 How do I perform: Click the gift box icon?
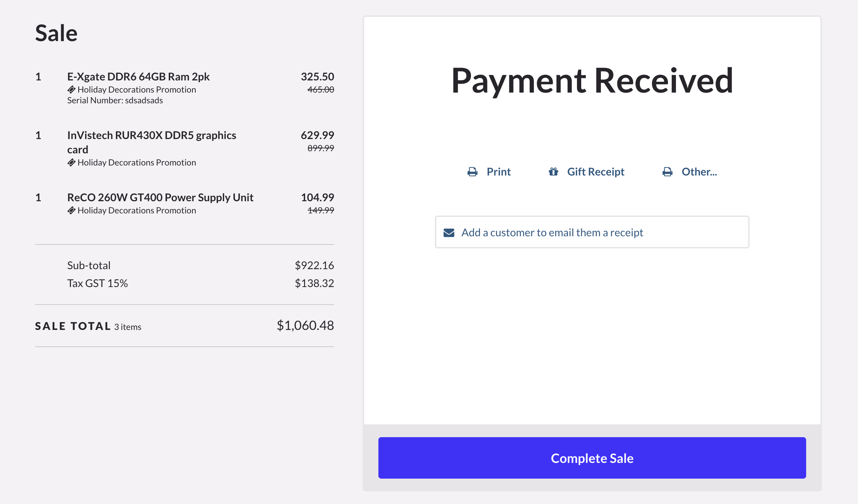[553, 172]
